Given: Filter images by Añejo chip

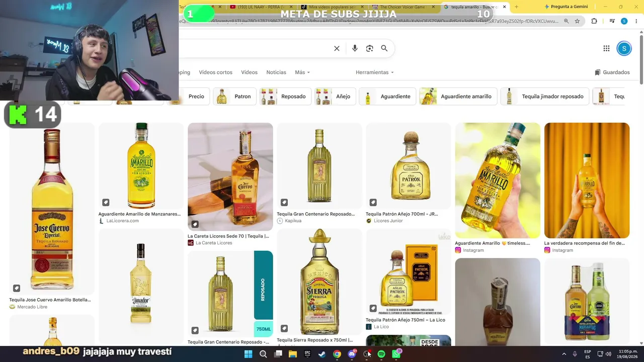Looking at the screenshot, I should point(335,97).
